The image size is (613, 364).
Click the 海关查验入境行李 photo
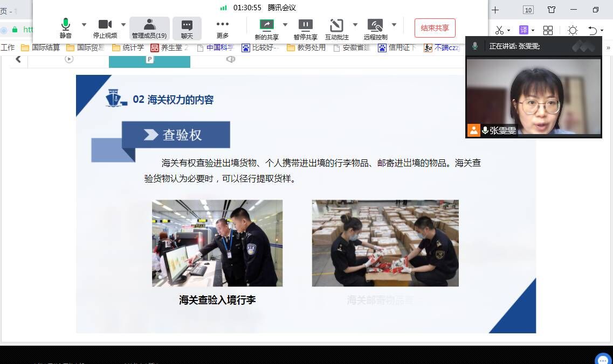coord(217,243)
